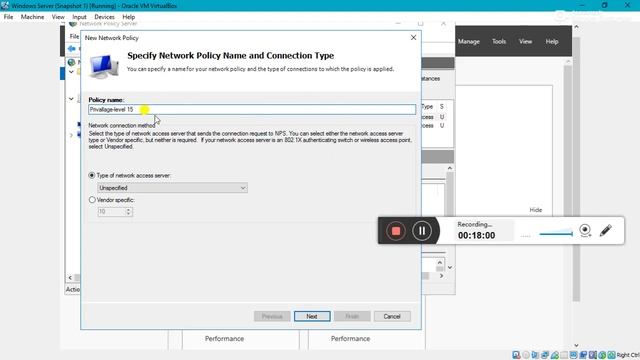Click Server Manager scrollbar up arrow

(x=568, y=61)
